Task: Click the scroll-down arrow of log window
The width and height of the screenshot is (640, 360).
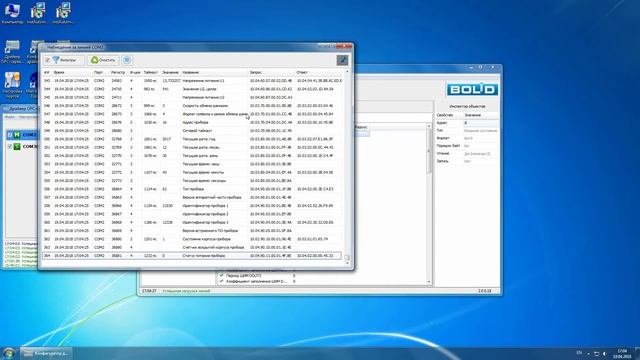Action: [x=347, y=263]
